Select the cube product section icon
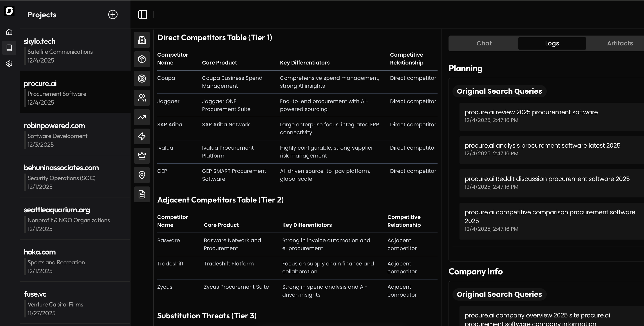This screenshot has width=644, height=326. [x=142, y=59]
